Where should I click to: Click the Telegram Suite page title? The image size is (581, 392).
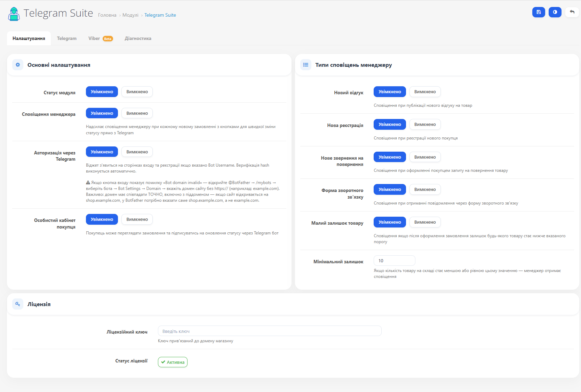(58, 13)
